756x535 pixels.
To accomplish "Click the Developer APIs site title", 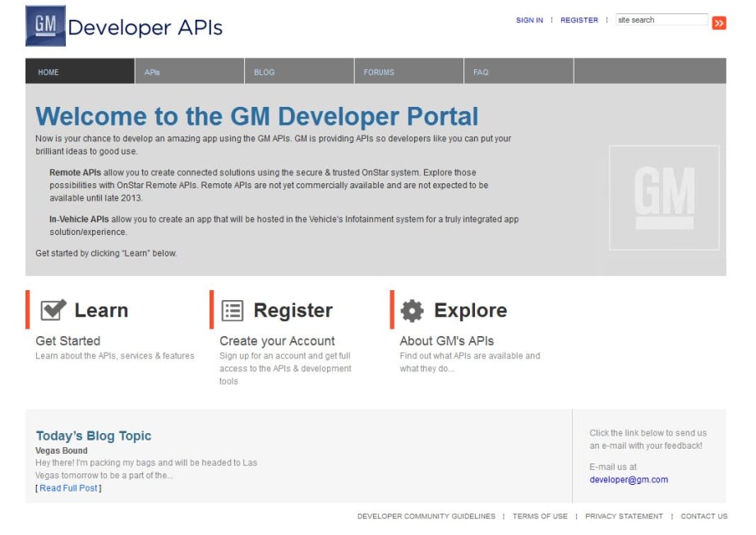I will 145,27.
